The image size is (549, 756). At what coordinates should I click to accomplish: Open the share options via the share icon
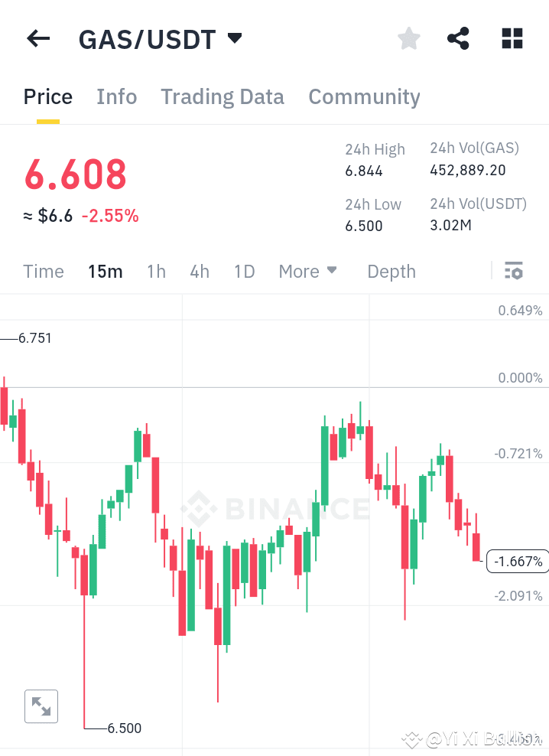(x=458, y=37)
